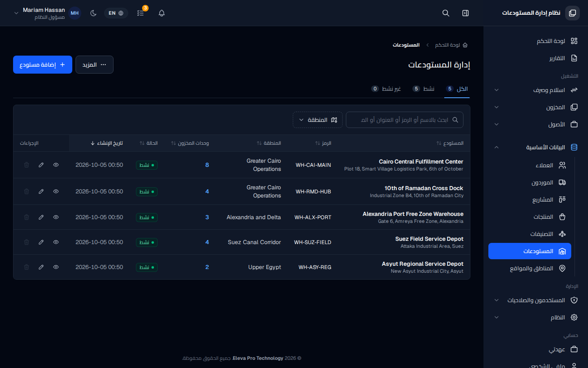The height and width of the screenshot is (368, 588).
Task: Click the المزيد more options button
Action: [94, 65]
